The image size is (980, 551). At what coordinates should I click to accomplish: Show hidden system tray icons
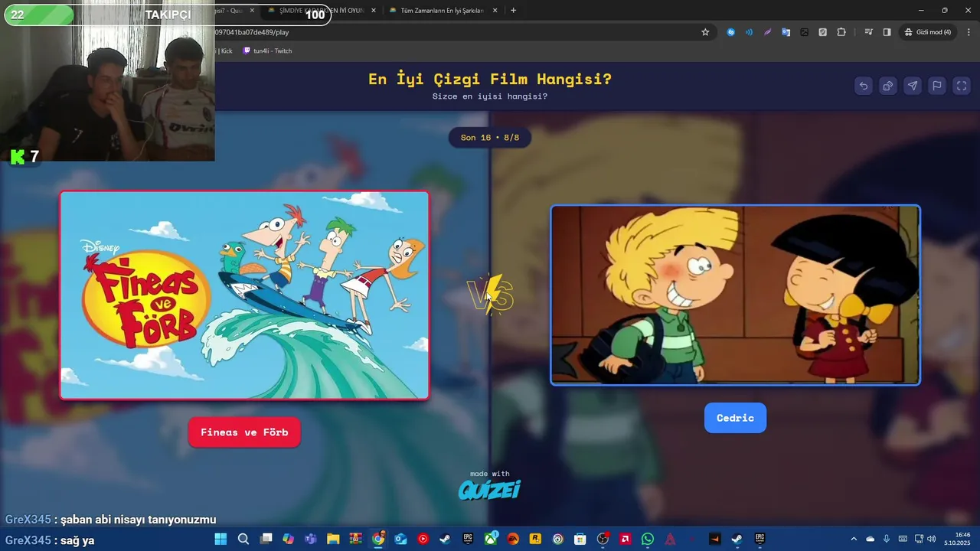point(854,539)
